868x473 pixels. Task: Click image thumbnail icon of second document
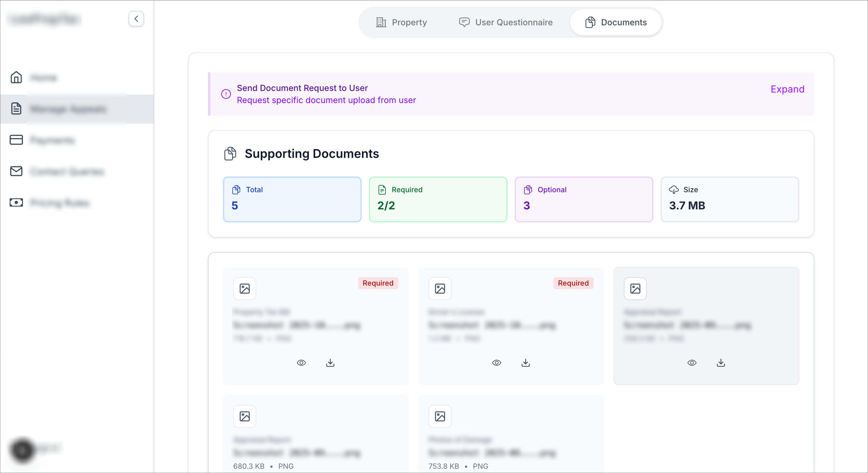(x=440, y=289)
